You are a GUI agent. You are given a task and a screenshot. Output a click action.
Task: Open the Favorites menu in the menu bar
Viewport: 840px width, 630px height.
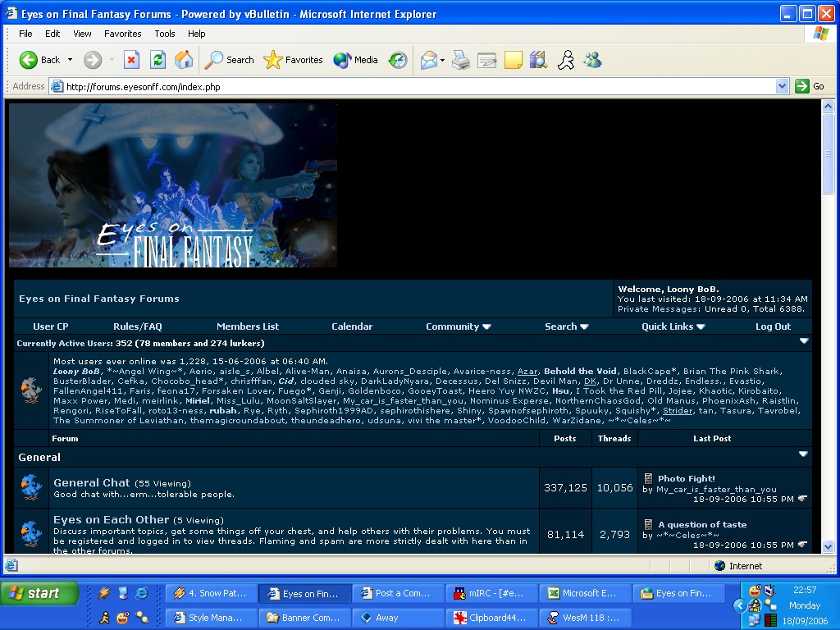click(123, 34)
